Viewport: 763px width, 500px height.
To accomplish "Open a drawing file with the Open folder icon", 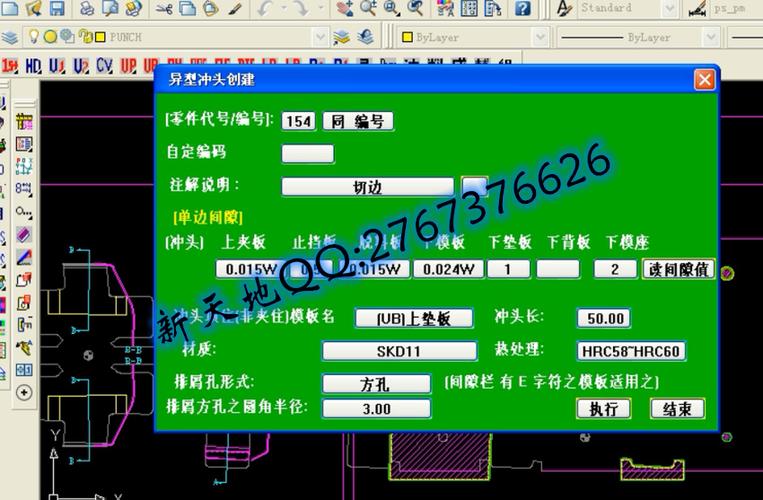I will (x=33, y=7).
